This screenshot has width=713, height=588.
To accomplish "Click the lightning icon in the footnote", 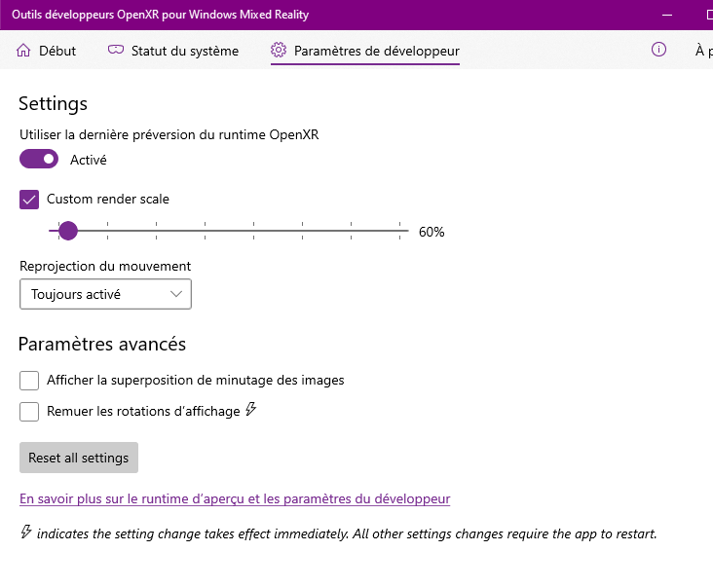I will click(26, 533).
